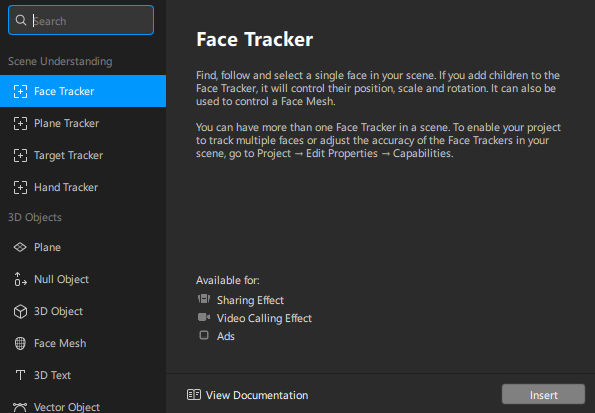The image size is (595, 413).
Task: Focus the Search input field
Action: click(81, 20)
